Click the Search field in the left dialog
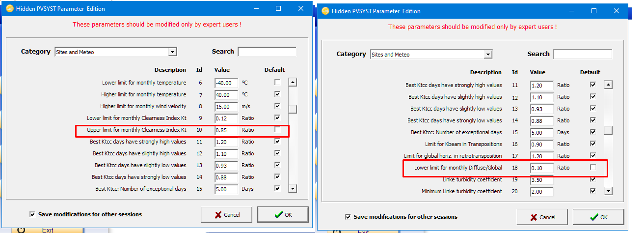This screenshot has width=644, height=233. 267,52
